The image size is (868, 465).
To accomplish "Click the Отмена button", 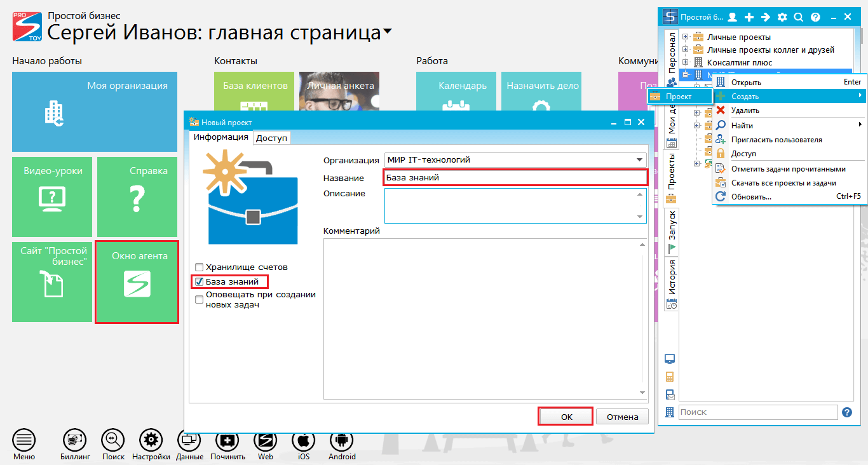I will (622, 416).
